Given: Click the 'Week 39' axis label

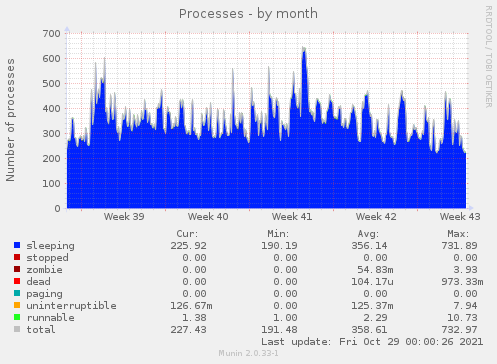Looking at the screenshot, I should (x=124, y=217).
